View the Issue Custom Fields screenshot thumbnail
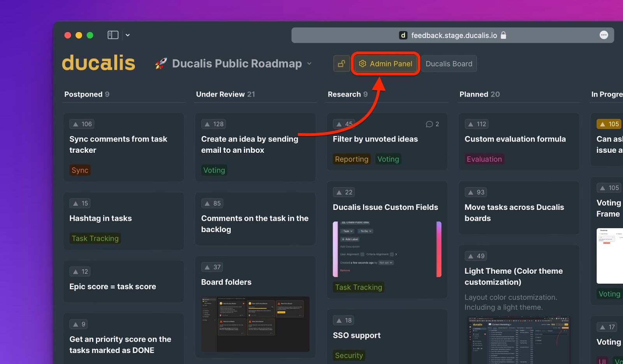 (x=387, y=249)
